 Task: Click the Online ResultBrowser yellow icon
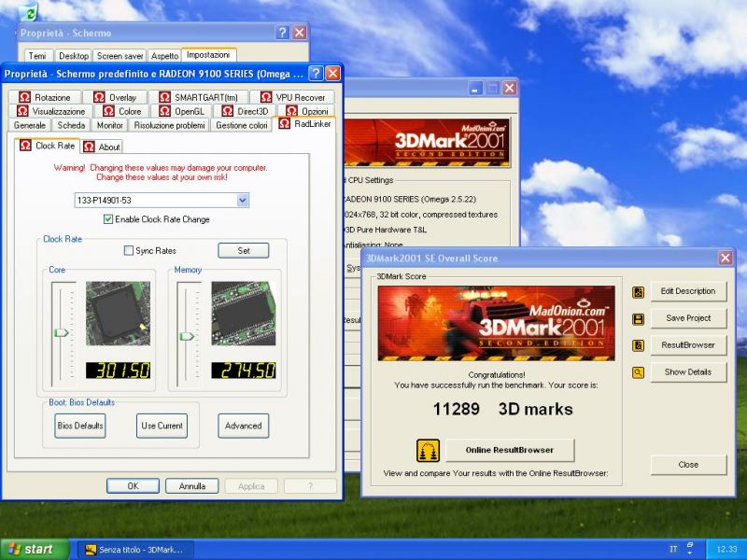[x=428, y=451]
